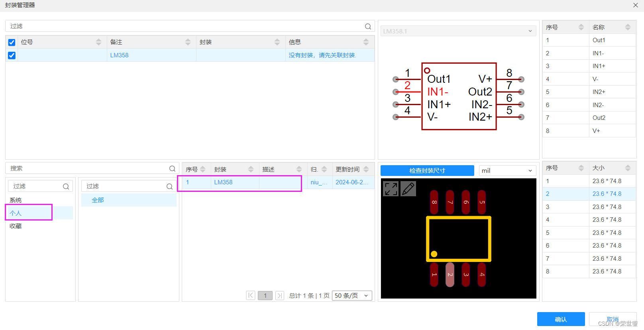Viewport: 644px width, 330px height.
Task: Close the 封装管理器 dialog
Action: tap(636, 5)
